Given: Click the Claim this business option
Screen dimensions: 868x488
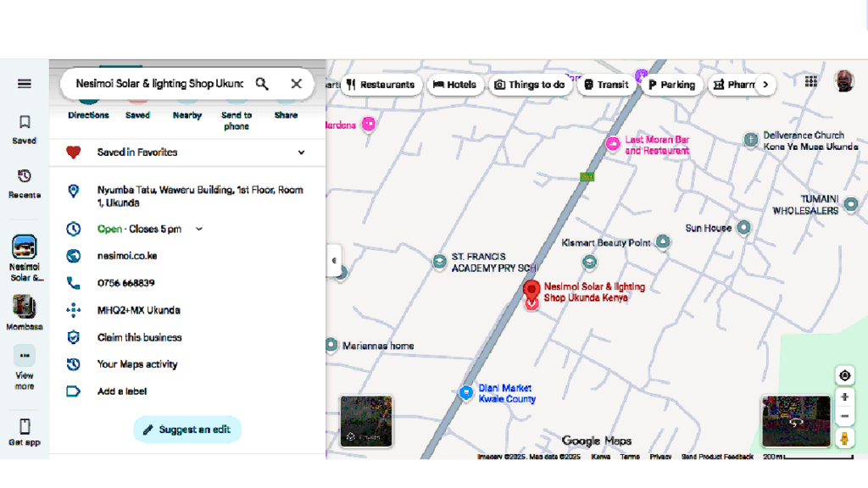Looking at the screenshot, I should pyautogui.click(x=139, y=337).
